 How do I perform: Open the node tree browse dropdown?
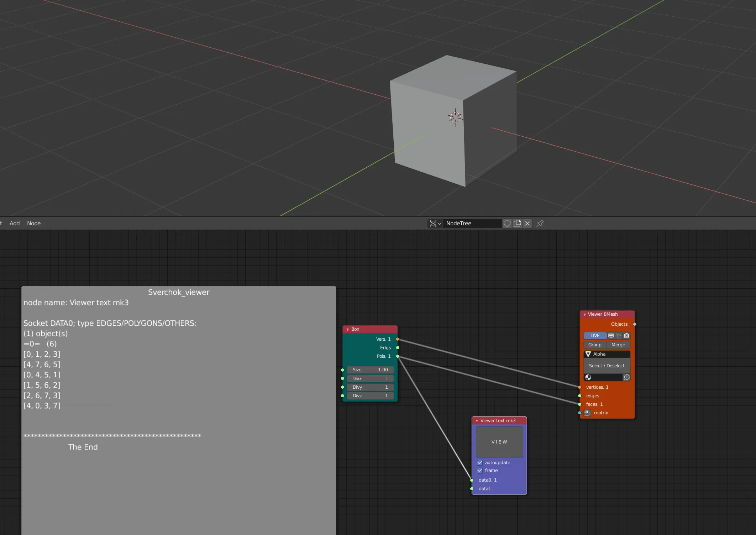click(x=435, y=223)
